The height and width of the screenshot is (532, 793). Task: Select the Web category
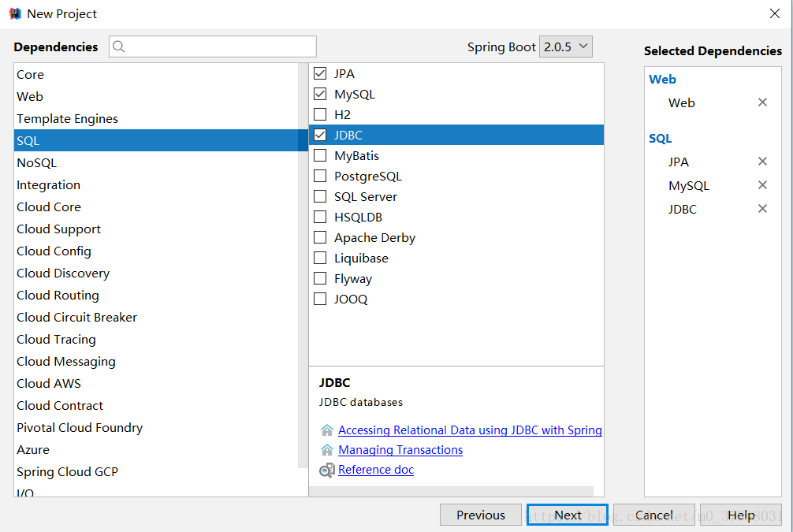click(x=156, y=97)
